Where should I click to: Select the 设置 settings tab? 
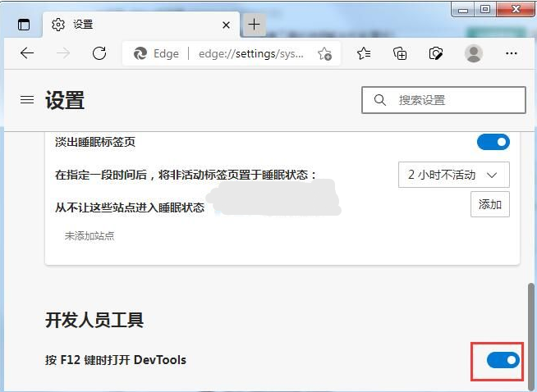(140, 25)
